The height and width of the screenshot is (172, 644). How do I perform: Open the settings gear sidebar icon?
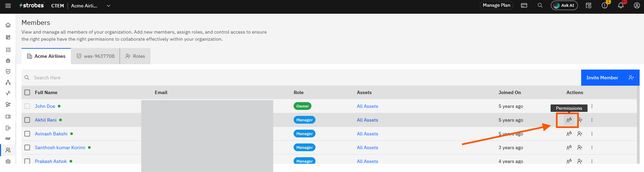click(8, 162)
